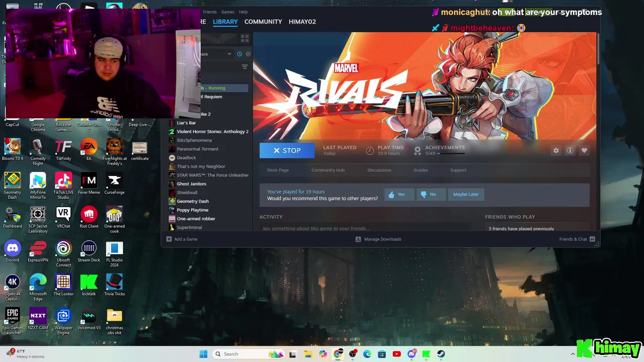Viewport: 644px width, 362px height.
Task: Open library advanced filter icon
Action: pyautogui.click(x=245, y=67)
